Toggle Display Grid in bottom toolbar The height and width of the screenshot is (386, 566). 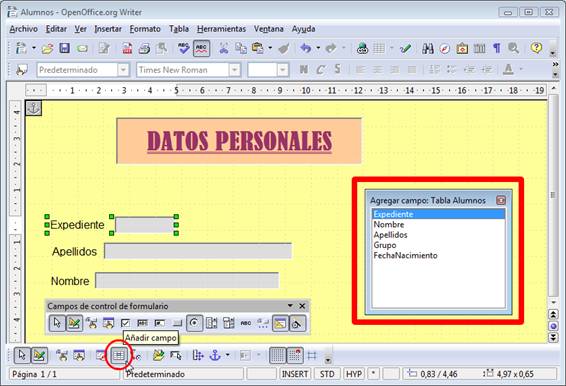(x=278, y=355)
